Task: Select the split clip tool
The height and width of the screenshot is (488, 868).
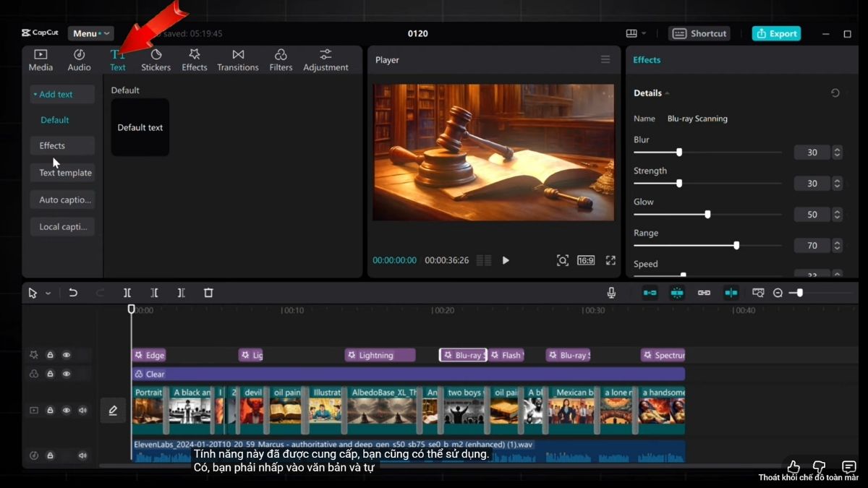Action: [127, 293]
